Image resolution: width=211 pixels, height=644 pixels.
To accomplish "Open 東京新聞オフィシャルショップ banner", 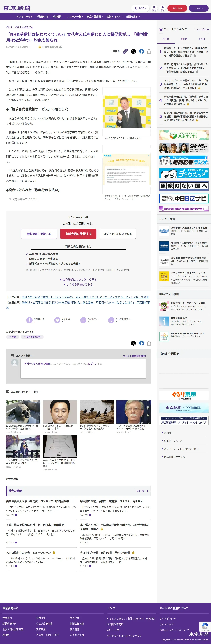I will (184, 420).
